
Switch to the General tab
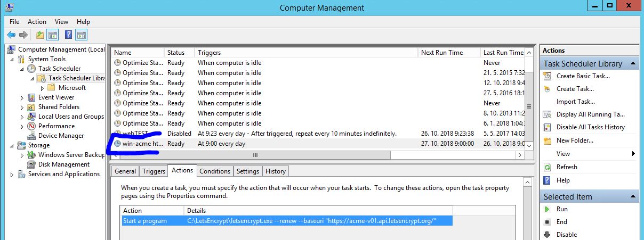pos(125,171)
